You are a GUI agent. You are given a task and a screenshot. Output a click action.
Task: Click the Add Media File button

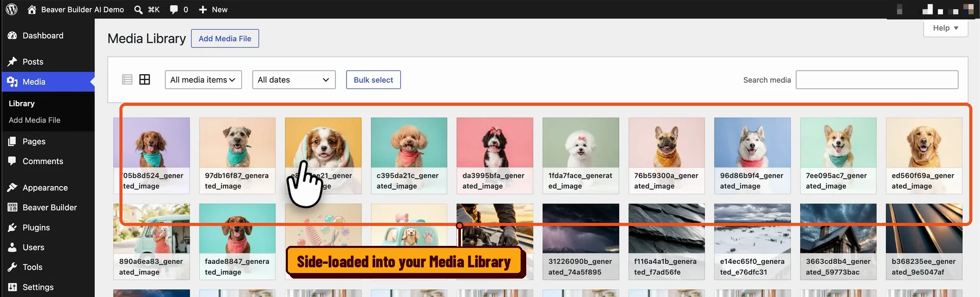click(x=225, y=38)
